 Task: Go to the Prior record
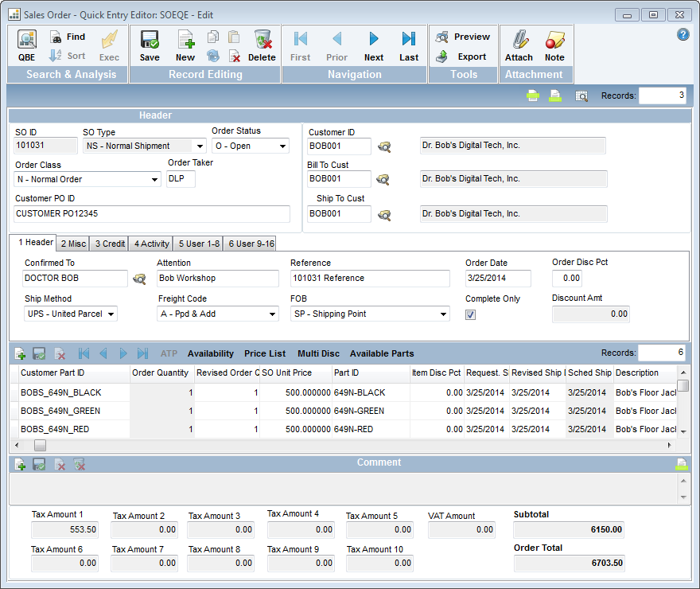337,45
